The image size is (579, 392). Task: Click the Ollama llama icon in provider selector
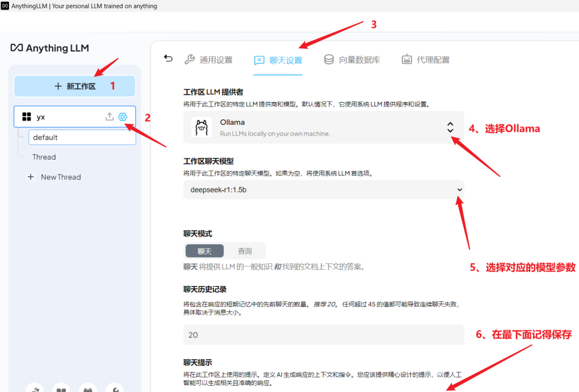point(201,127)
